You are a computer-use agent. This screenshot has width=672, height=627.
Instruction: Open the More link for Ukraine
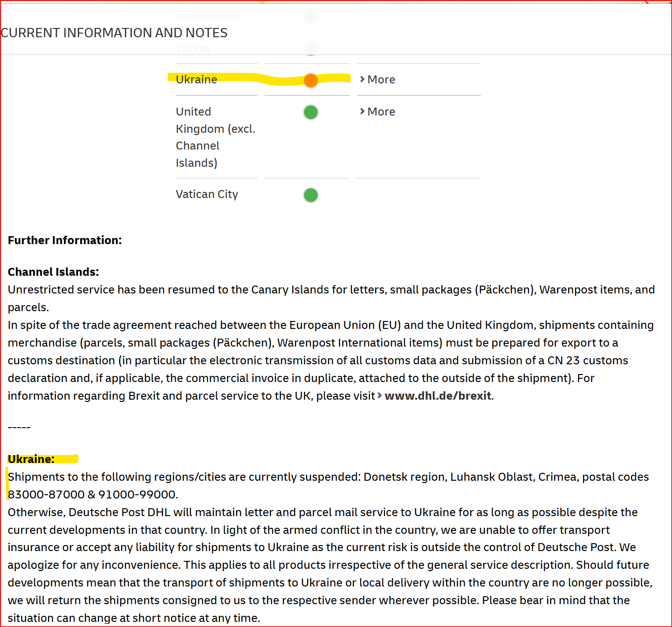(x=381, y=80)
